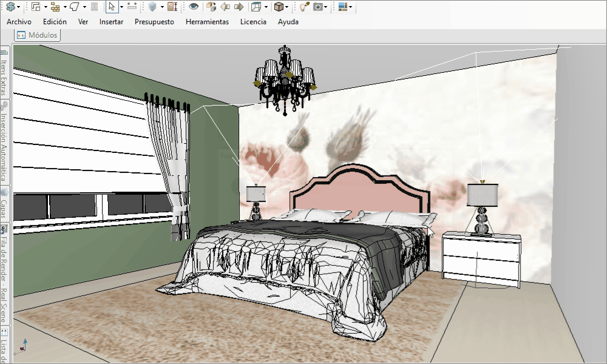Expand the camera icon dropdown arrow

[x=325, y=7]
